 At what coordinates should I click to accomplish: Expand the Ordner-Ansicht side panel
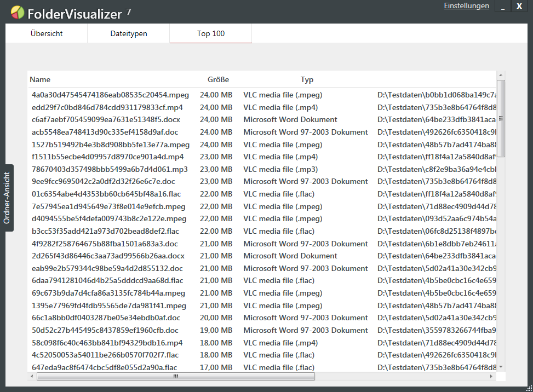7,198
